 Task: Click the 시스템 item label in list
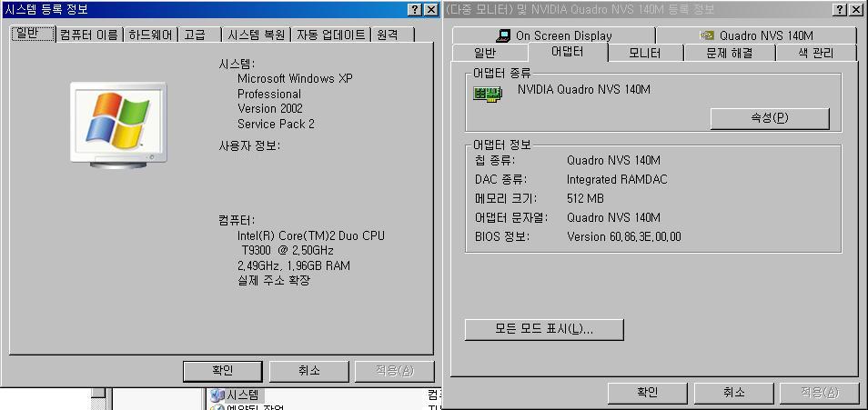coord(242,395)
